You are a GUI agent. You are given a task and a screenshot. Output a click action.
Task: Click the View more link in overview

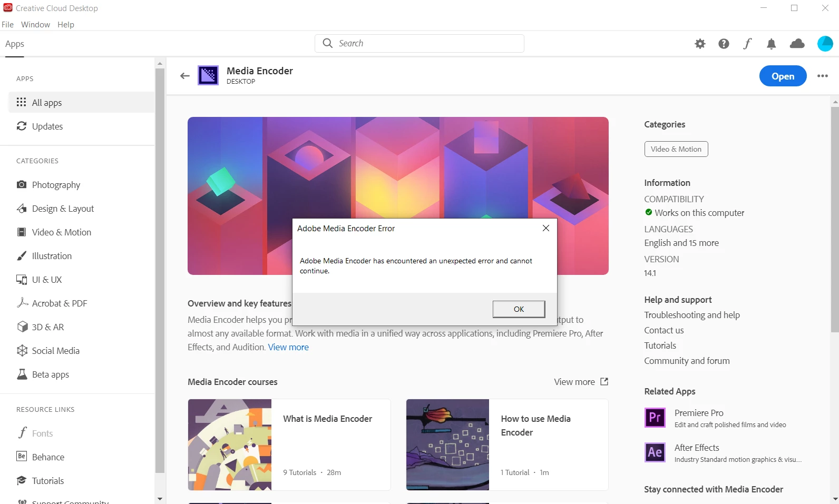(x=288, y=347)
